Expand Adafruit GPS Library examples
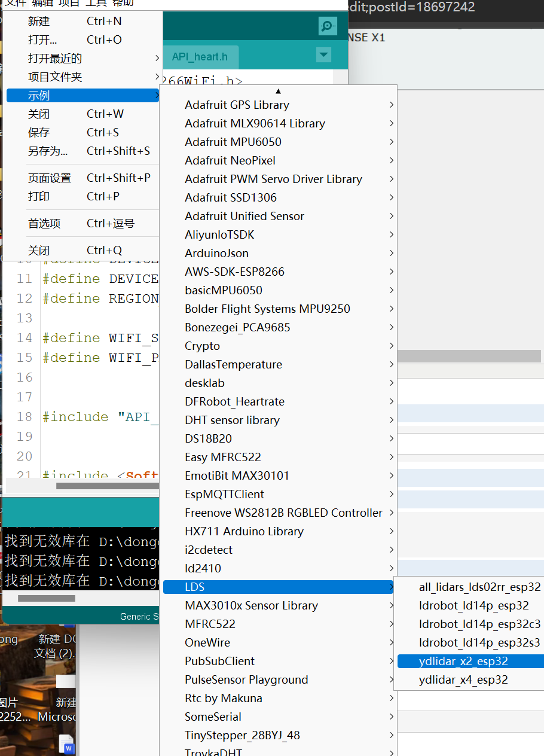 coord(278,105)
